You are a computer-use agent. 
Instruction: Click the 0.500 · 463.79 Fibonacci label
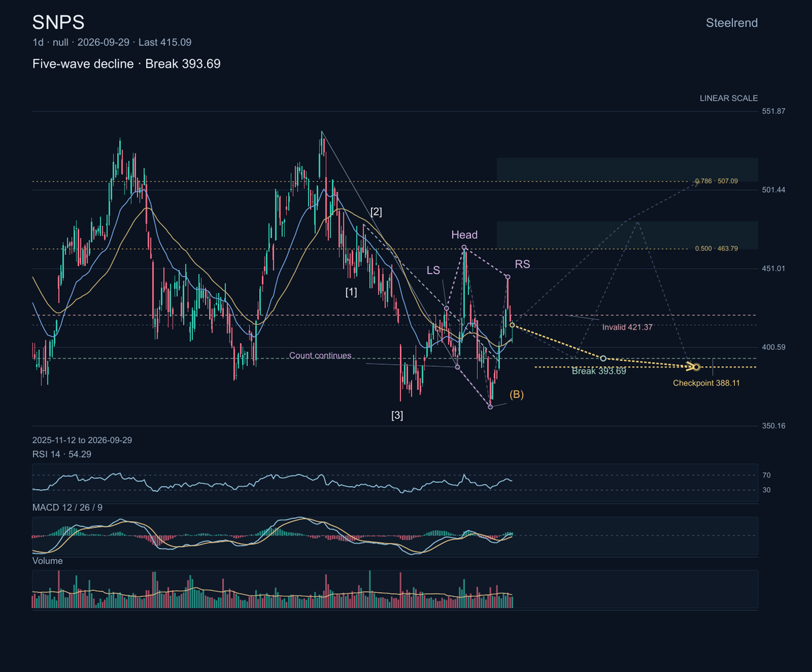coord(716,249)
